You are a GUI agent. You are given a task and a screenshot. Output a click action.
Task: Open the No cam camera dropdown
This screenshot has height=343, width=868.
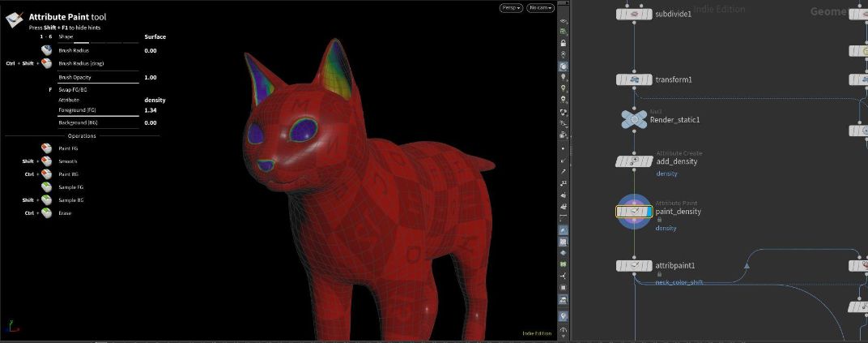click(x=541, y=8)
